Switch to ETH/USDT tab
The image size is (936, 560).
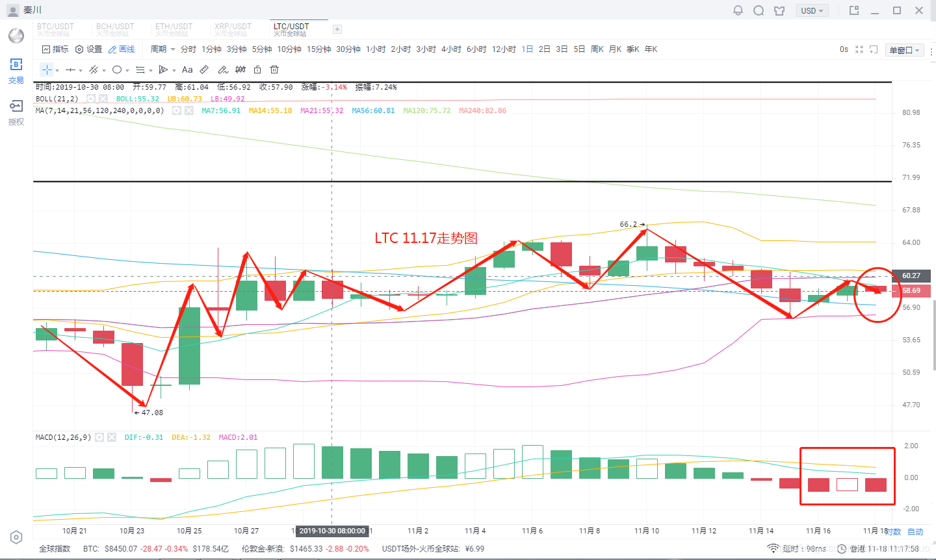click(x=174, y=29)
